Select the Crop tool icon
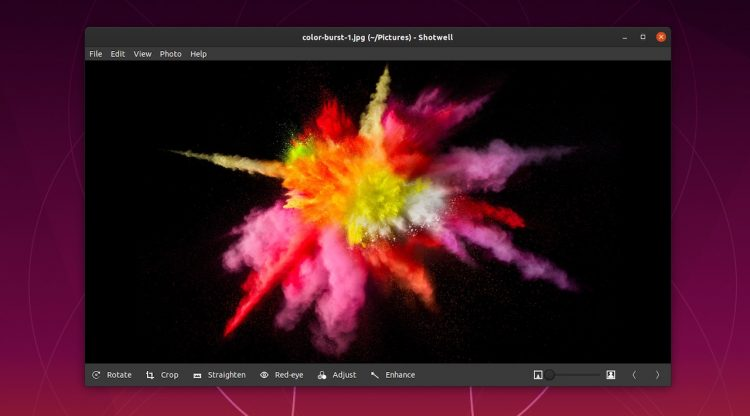The height and width of the screenshot is (416, 750). 150,375
